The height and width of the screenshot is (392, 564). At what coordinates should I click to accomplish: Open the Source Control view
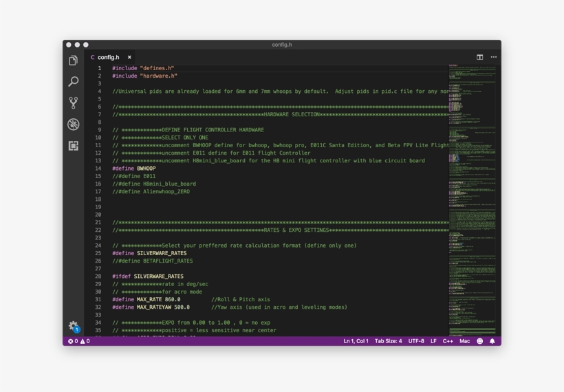click(74, 102)
